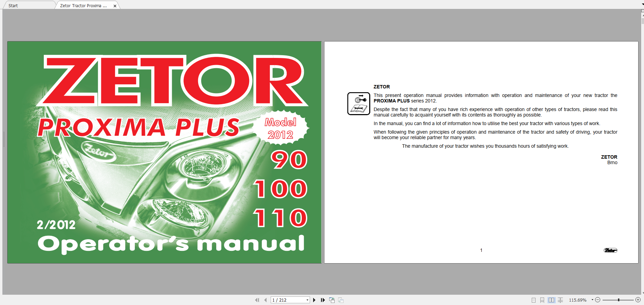The image size is (644, 305).
Task: Click the zoom slider handle
Action: pos(618,300)
